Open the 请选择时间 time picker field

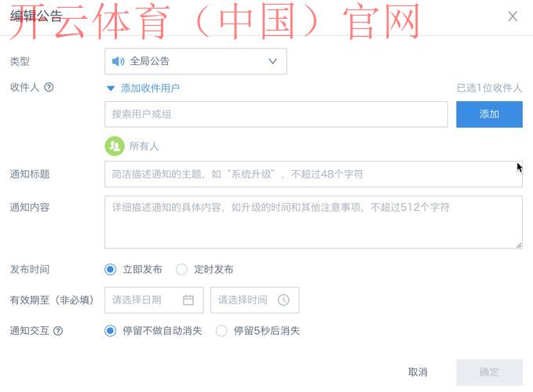pyautogui.click(x=254, y=300)
